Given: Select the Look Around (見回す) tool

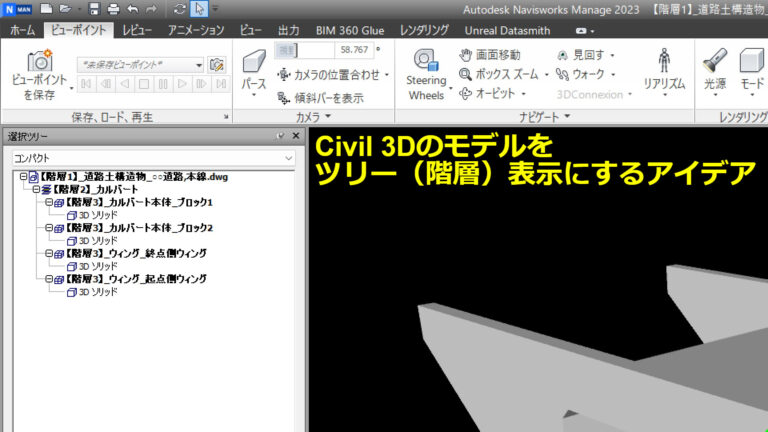Looking at the screenshot, I should tap(581, 55).
